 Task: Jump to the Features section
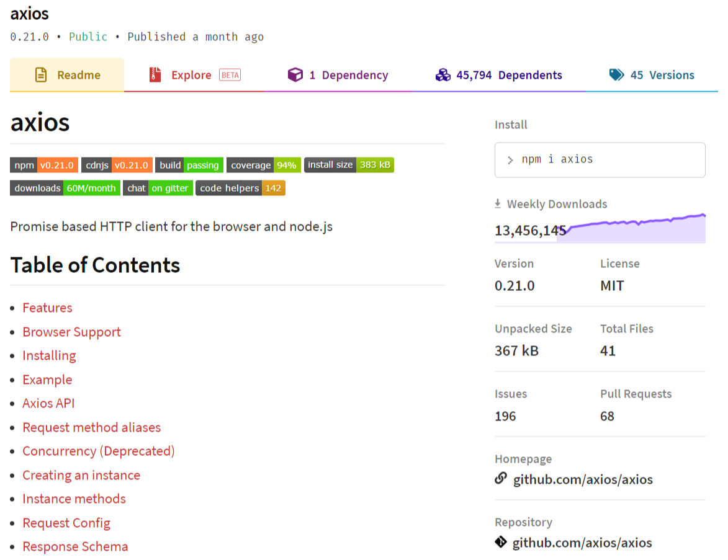coord(47,308)
